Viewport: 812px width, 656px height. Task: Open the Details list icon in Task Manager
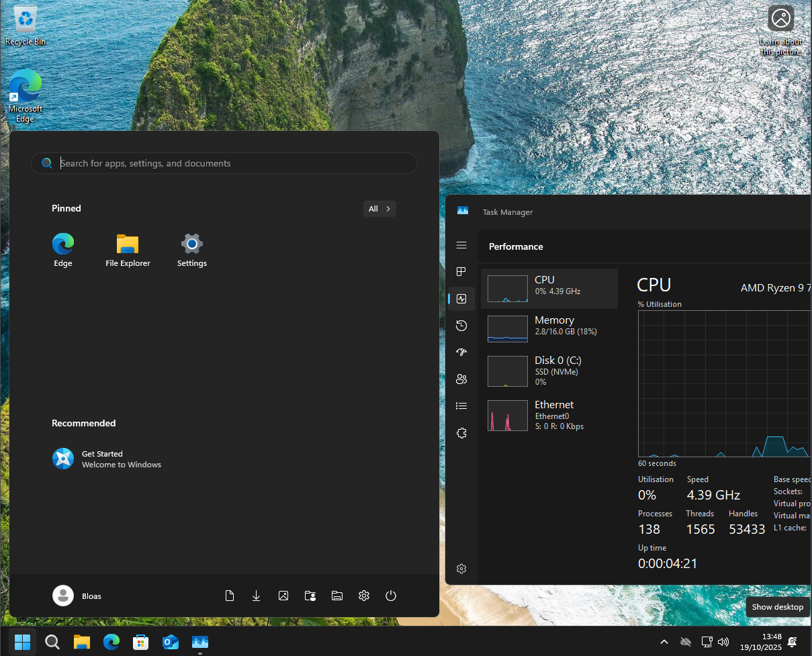click(x=461, y=406)
